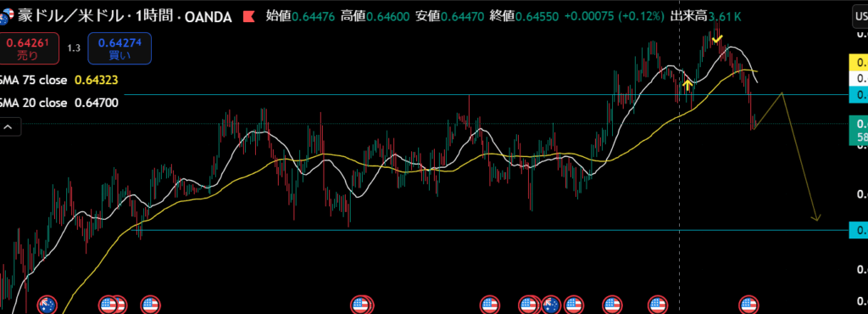Click the yellow price label on price axis
The image size is (868, 314).
click(x=859, y=63)
